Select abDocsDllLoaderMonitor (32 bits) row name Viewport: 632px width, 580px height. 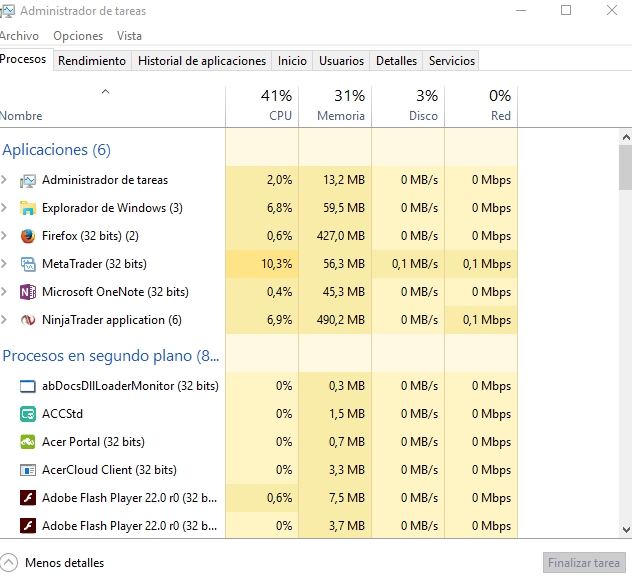(130, 386)
